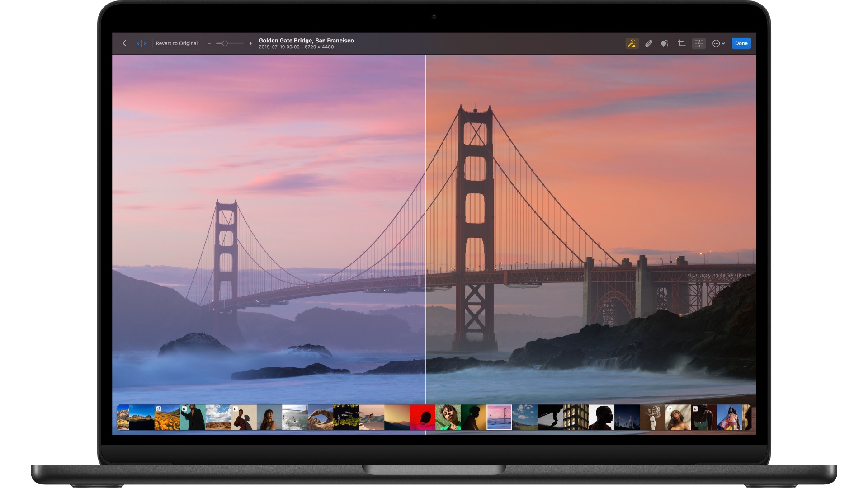868x488 pixels.
Task: Select the colorful patchwork dress thumbnail
Action: (x=729, y=418)
